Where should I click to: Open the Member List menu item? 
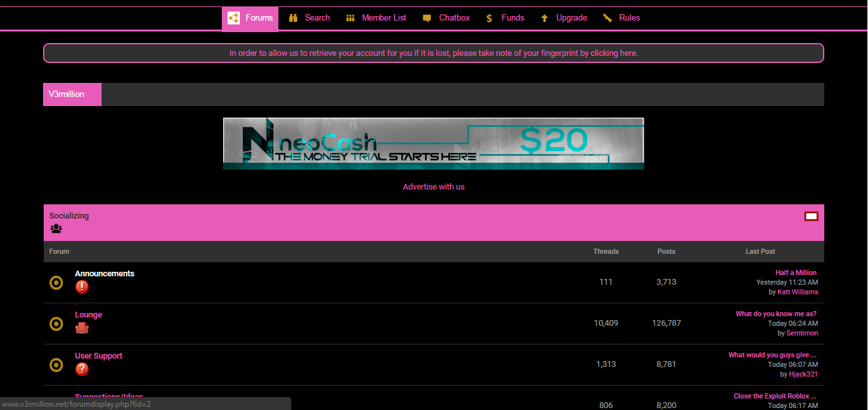click(384, 18)
